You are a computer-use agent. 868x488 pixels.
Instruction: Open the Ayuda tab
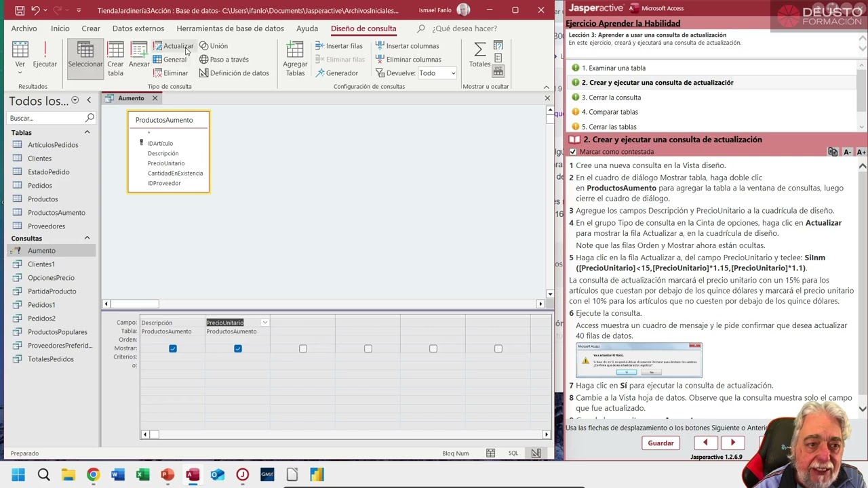coord(307,28)
